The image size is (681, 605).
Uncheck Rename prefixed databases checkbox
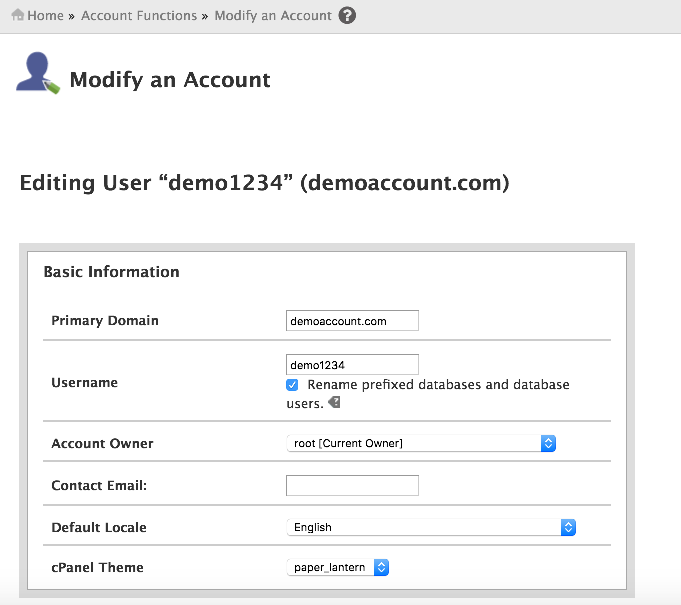(x=292, y=385)
